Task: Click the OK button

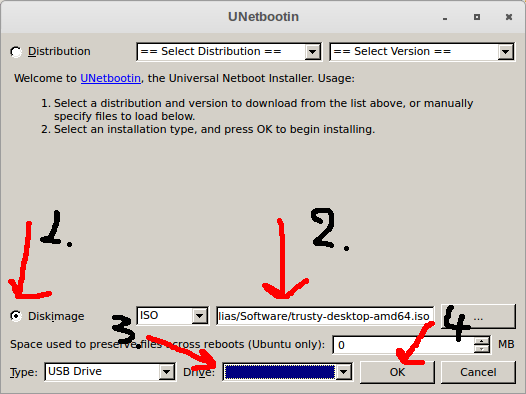Action: pos(397,372)
